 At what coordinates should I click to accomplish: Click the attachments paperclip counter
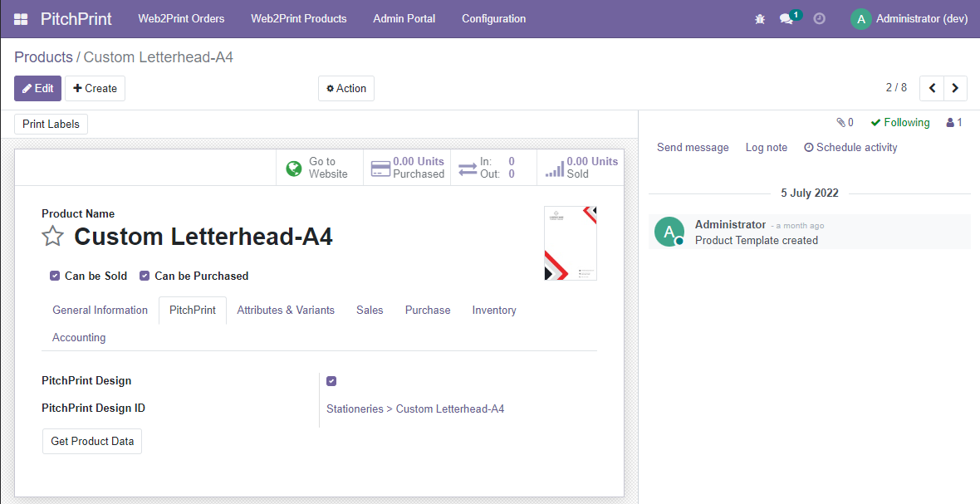(845, 122)
